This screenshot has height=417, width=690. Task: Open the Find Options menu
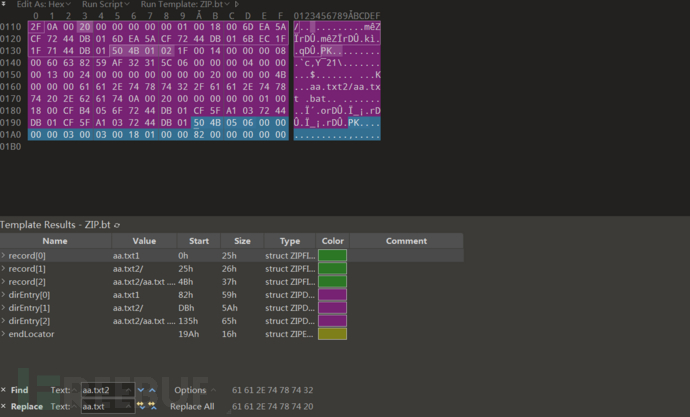(x=193, y=390)
